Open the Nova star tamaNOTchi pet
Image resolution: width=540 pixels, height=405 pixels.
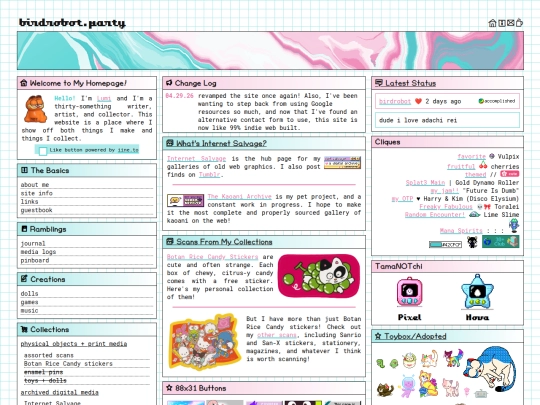(x=477, y=292)
